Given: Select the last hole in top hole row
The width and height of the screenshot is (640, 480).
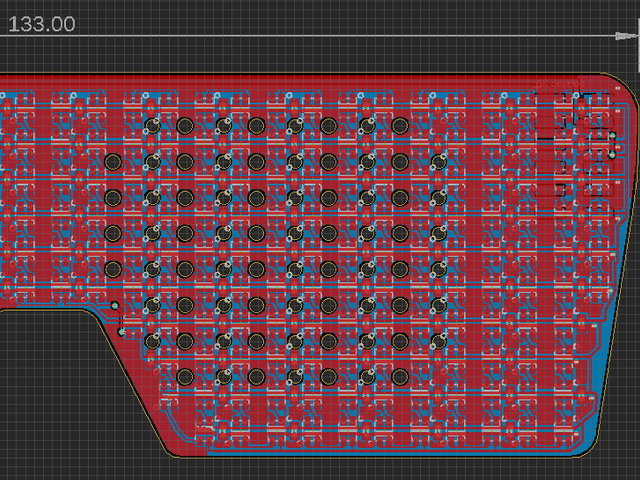Looking at the screenshot, I should pos(400,125).
